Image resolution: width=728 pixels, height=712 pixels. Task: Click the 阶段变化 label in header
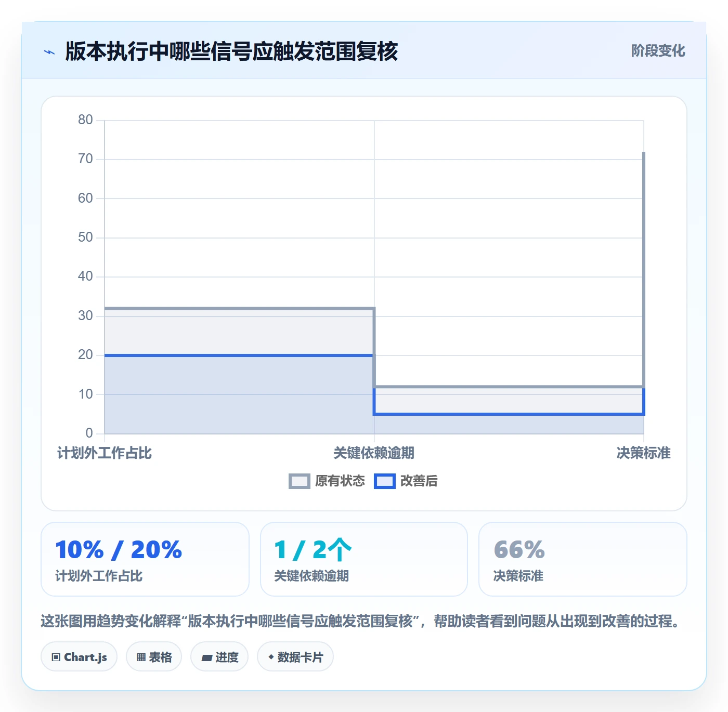coord(658,51)
